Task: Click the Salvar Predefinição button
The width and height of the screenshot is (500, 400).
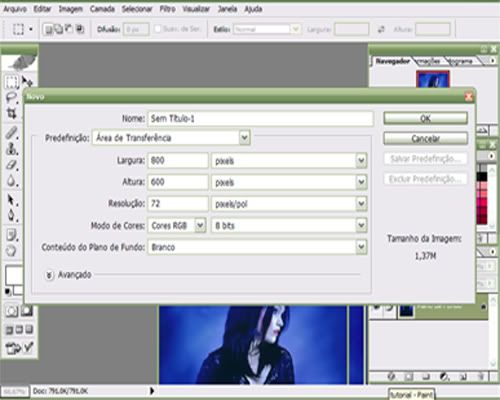Action: point(425,159)
